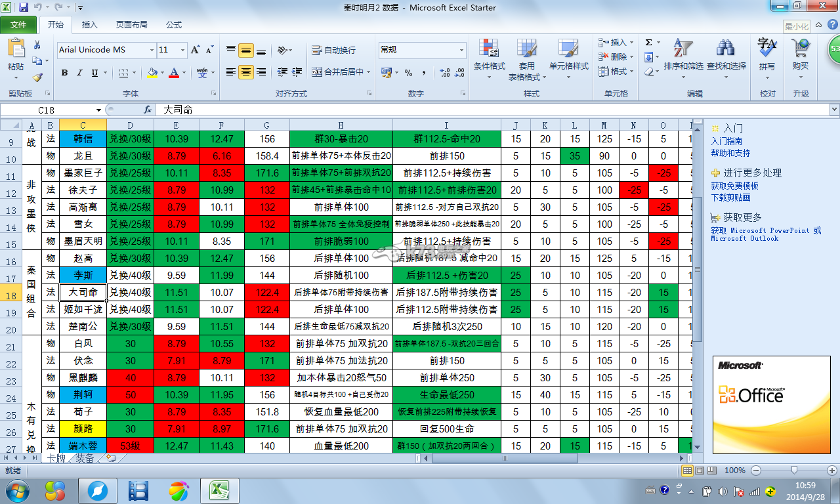Image resolution: width=840 pixels, height=504 pixels.
Task: Click the formula bar containing 大司命
Action: tap(459, 110)
